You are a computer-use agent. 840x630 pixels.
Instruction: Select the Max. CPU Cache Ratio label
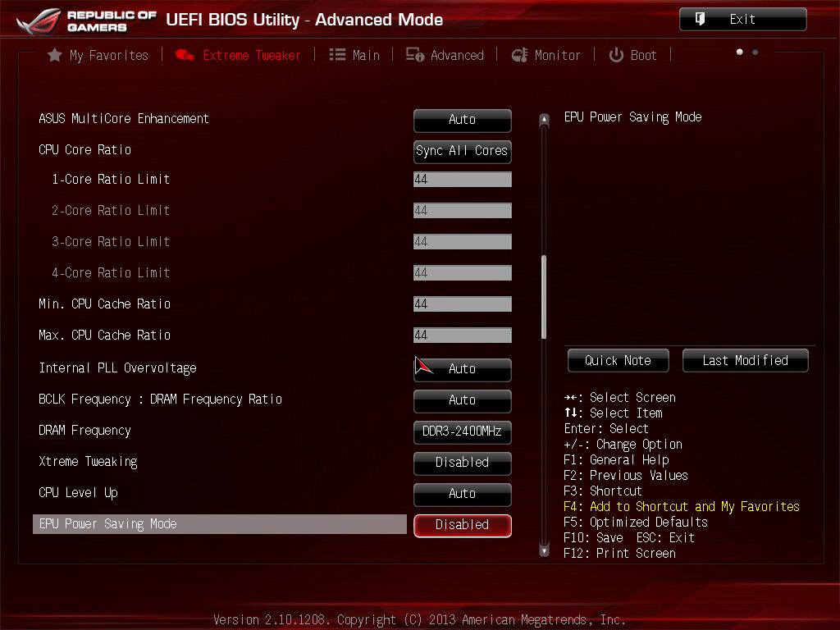click(104, 335)
